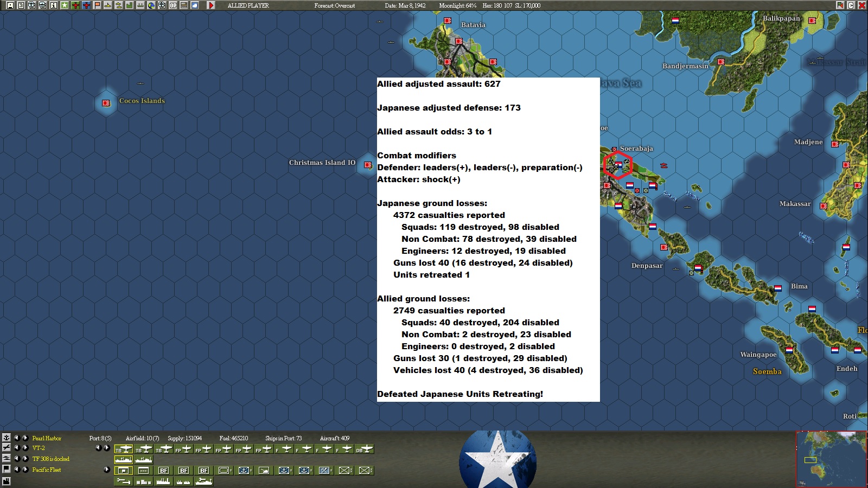
Task: Click the orange flag icon in the top toolbar
Action: pyautogui.click(x=97, y=5)
